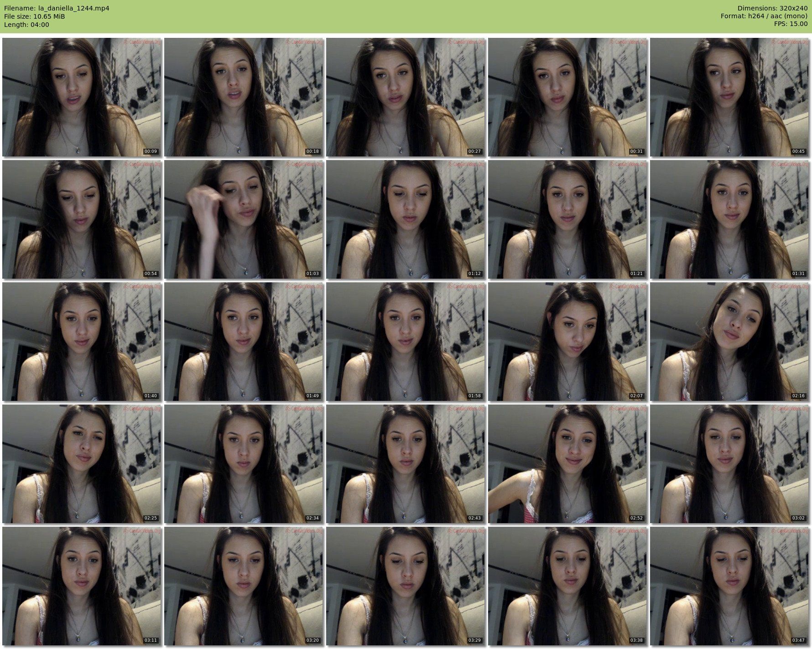
Task: Click the 00:31 timestamp badge
Action: click(636, 151)
